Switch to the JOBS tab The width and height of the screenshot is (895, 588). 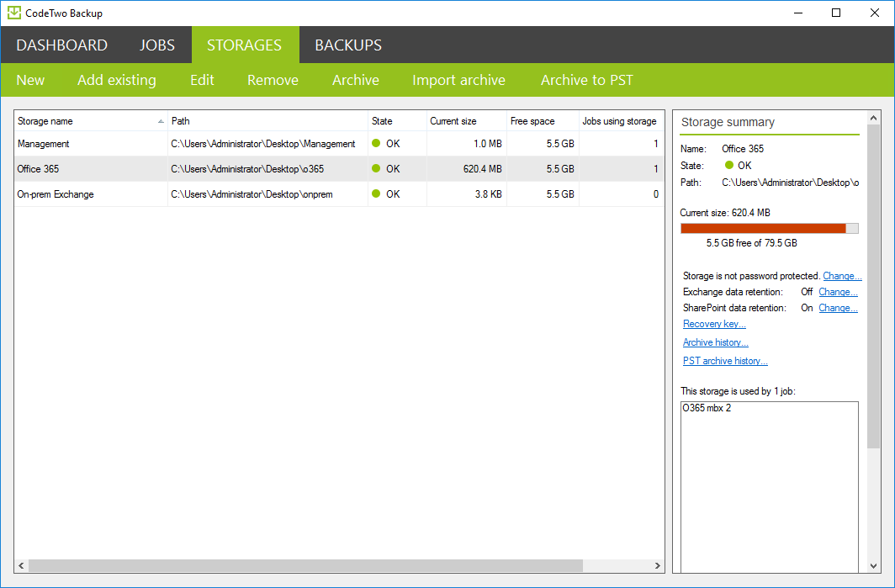tap(157, 45)
